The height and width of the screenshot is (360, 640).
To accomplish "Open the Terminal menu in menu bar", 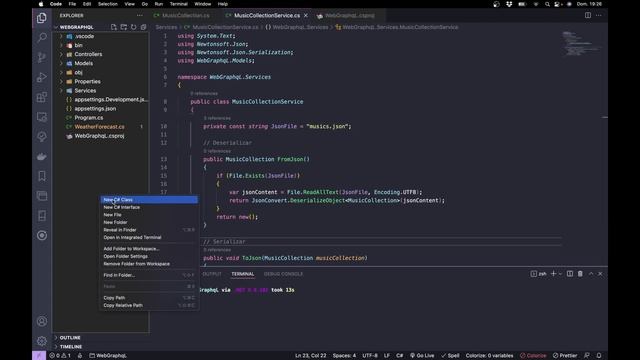I will coord(178,4).
